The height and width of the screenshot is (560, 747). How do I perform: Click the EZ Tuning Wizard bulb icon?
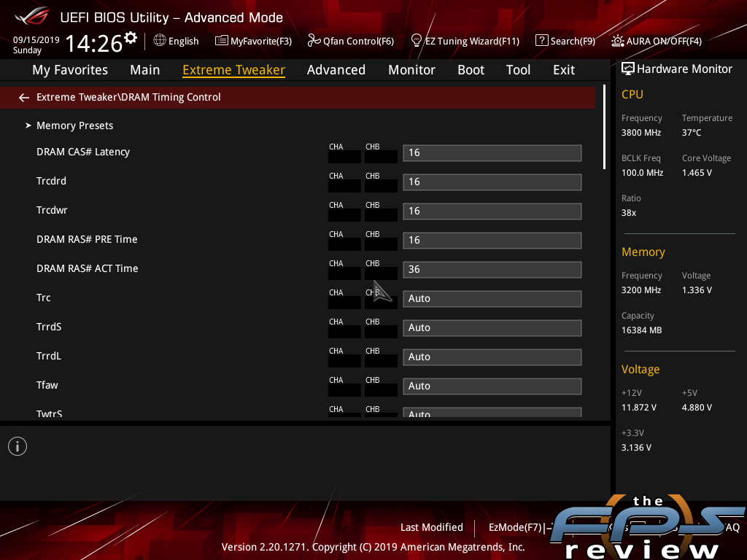(x=417, y=41)
